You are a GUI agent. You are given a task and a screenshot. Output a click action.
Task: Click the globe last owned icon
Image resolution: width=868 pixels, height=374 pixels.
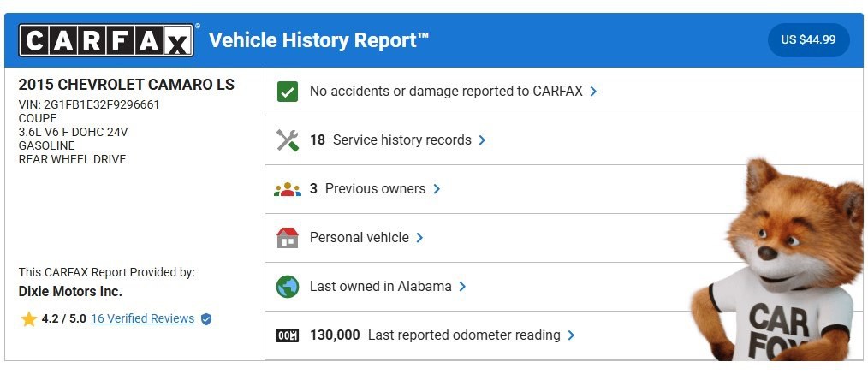point(288,287)
